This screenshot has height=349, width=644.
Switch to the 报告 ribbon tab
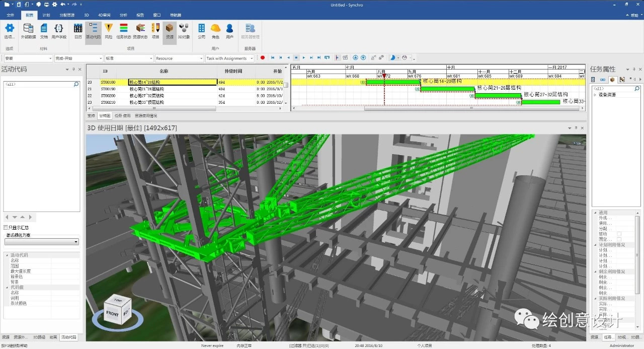click(x=140, y=15)
